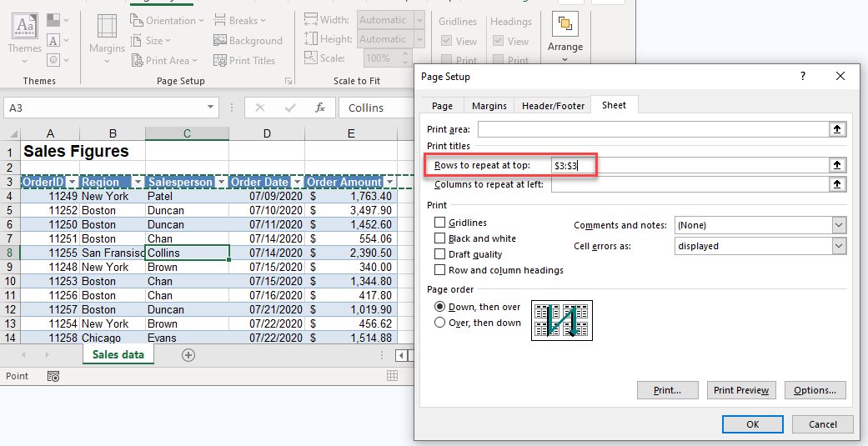
Task: Open the page Size menu
Action: tap(151, 40)
